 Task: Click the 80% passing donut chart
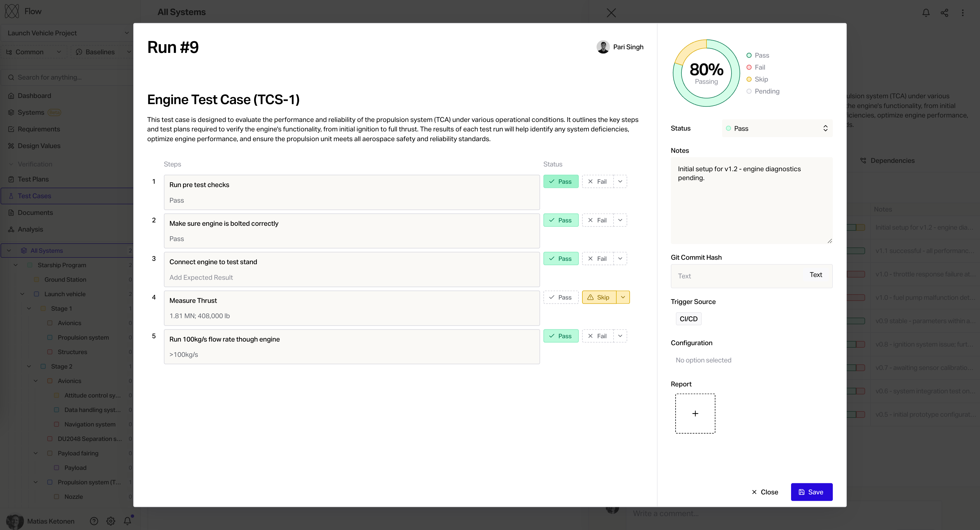point(706,73)
